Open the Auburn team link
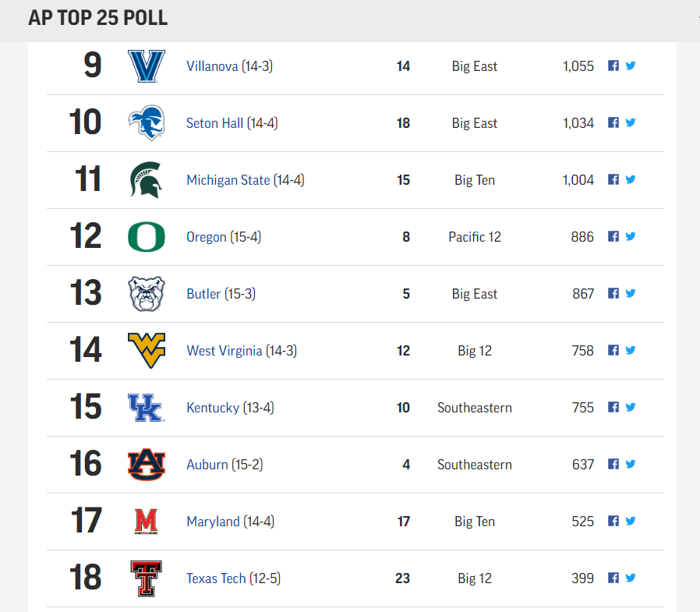This screenshot has height=612, width=700. [x=207, y=465]
